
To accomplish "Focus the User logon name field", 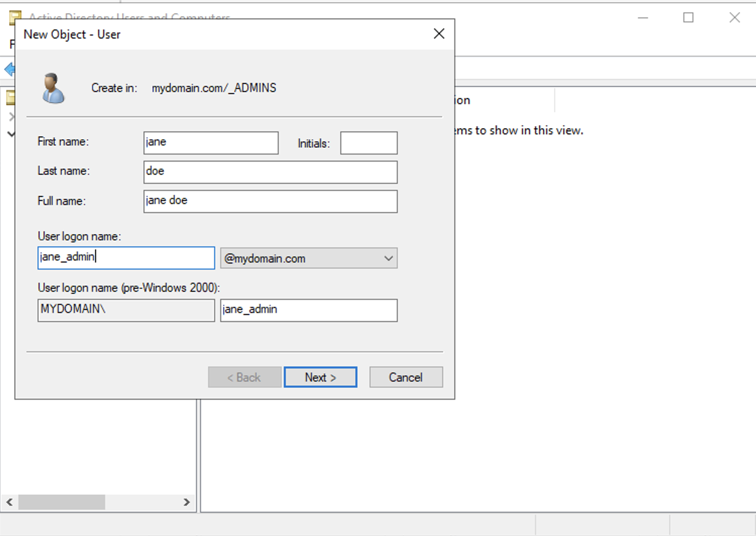I will (x=126, y=258).
